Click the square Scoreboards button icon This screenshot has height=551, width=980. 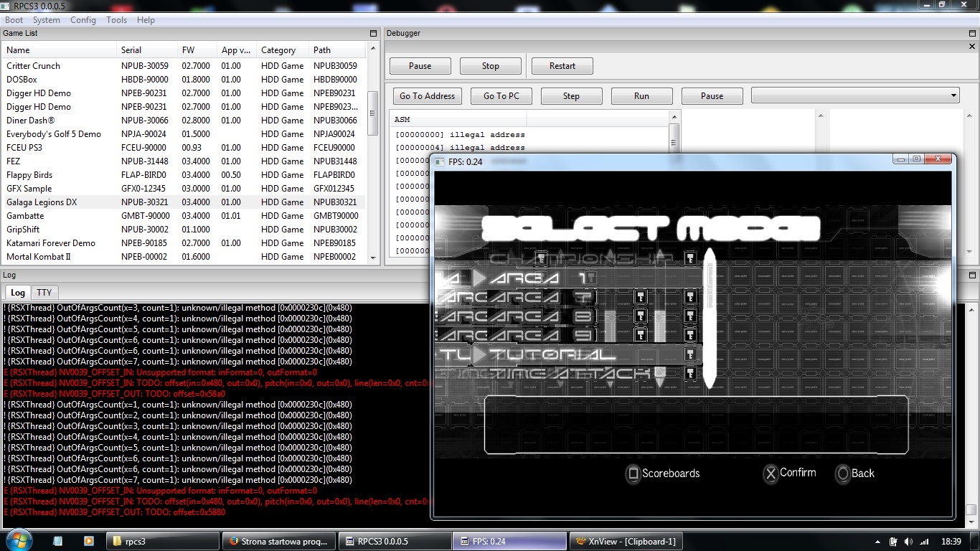(633, 474)
